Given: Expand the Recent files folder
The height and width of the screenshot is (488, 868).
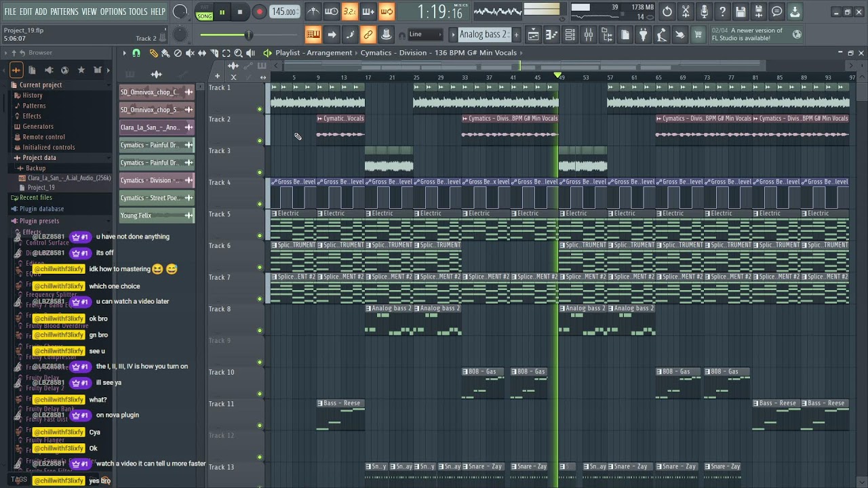Looking at the screenshot, I should click(x=35, y=197).
